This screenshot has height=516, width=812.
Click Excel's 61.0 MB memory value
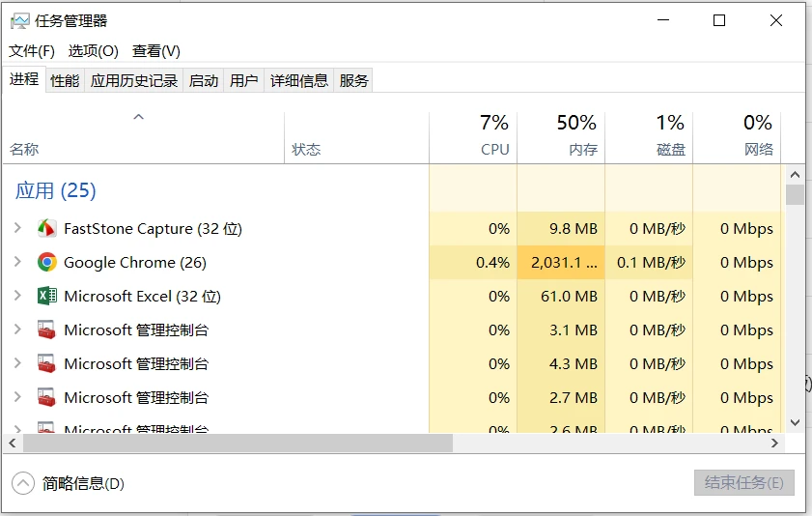tap(569, 296)
